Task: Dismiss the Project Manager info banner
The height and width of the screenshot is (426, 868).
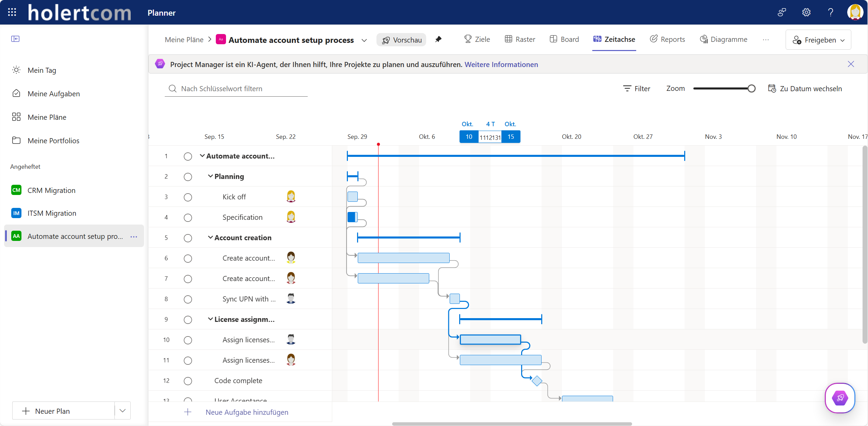Action: [851, 64]
